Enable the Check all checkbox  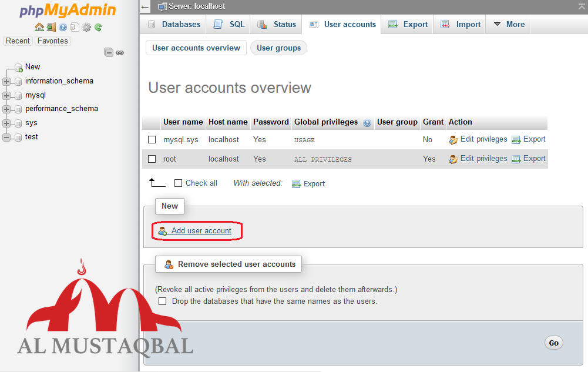(x=178, y=183)
